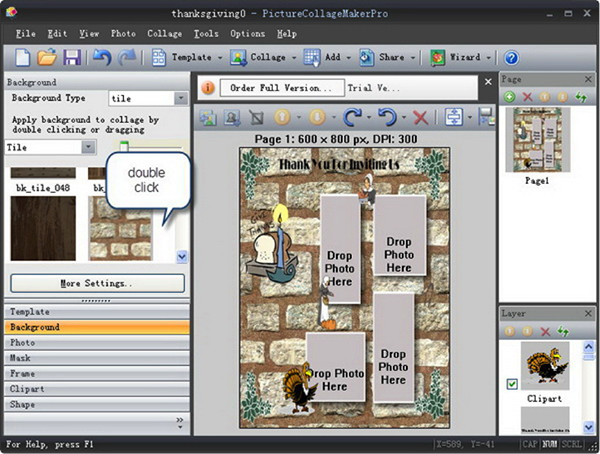Screen dimensions: 600x454
Task: Open the Options menu
Action: 247,33
